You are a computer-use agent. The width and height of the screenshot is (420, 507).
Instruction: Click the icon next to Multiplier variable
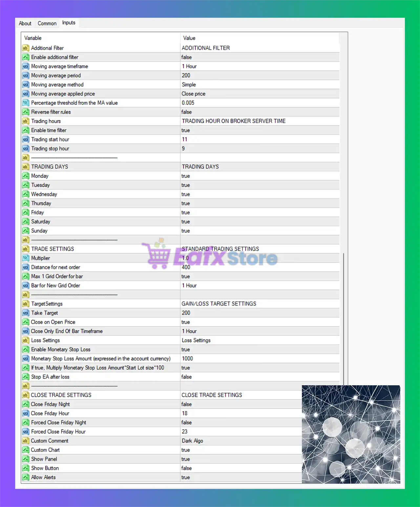click(26, 258)
